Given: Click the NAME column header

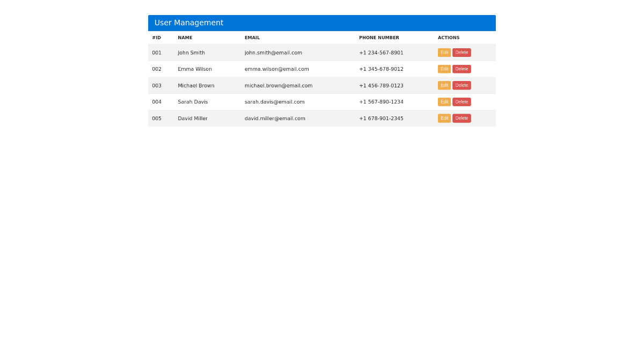Looking at the screenshot, I should 185,38.
